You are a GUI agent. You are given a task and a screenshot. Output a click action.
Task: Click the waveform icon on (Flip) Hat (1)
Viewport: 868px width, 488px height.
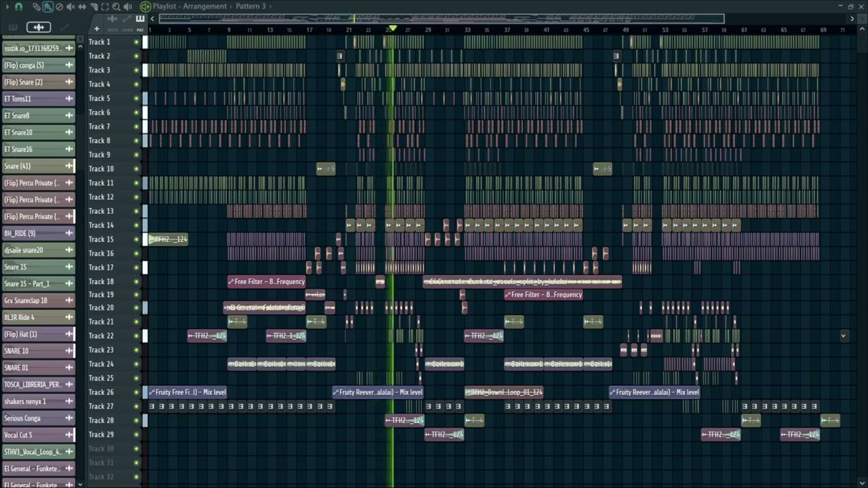(68, 334)
